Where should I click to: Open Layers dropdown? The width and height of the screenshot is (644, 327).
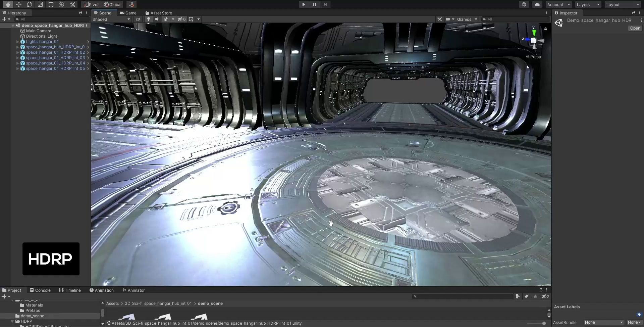point(588,4)
